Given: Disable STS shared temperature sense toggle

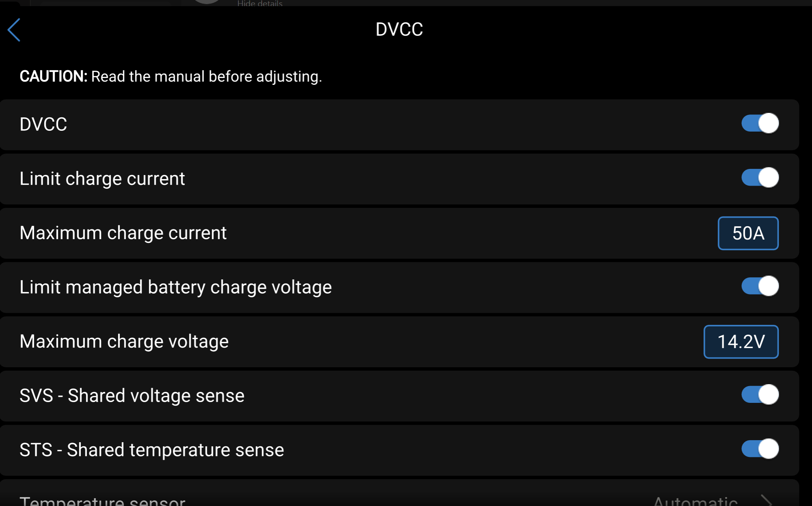Looking at the screenshot, I should [760, 449].
